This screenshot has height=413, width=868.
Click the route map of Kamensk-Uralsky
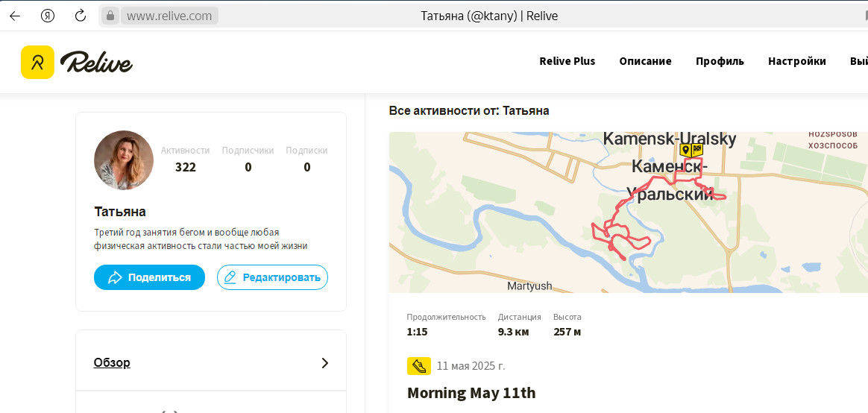[629, 212]
